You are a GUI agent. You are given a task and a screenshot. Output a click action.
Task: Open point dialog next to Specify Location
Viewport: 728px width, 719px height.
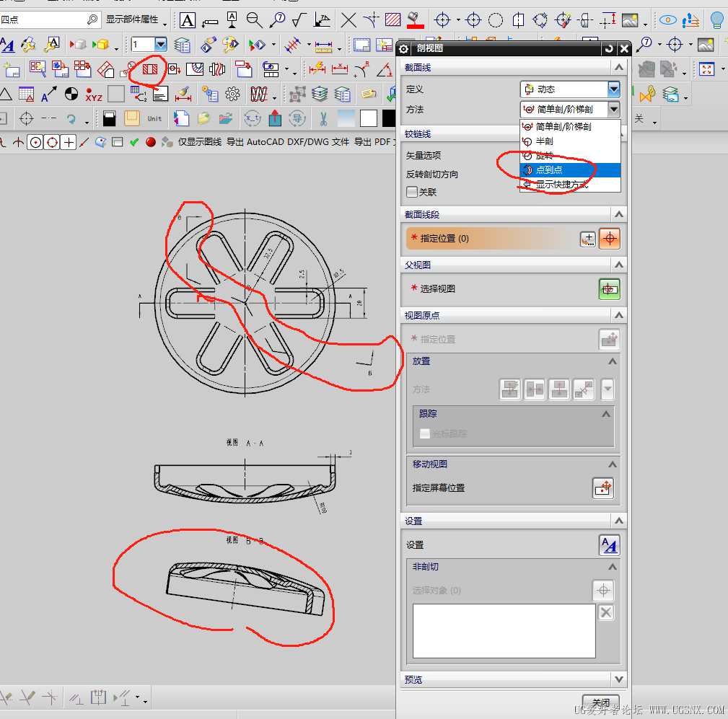click(588, 239)
